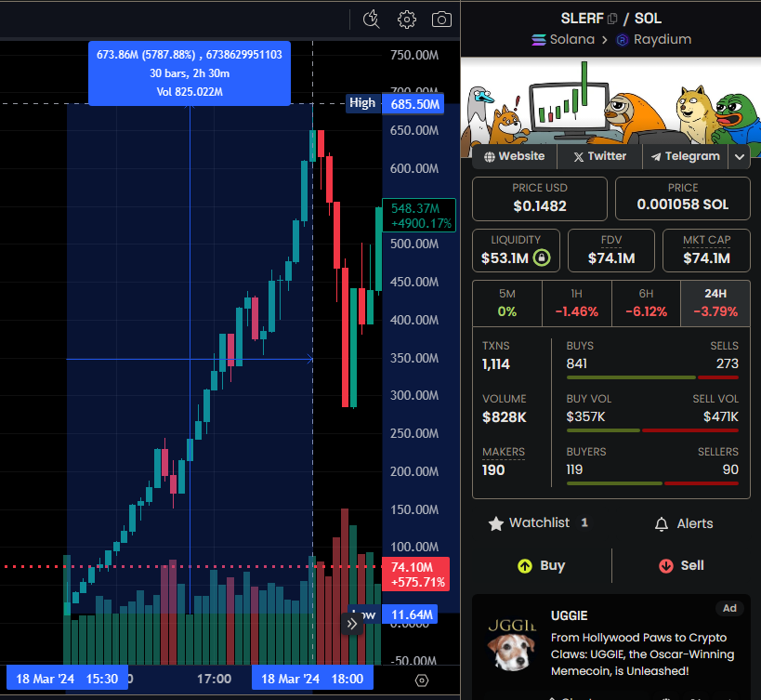Click the High 685.50M price label
The width and height of the screenshot is (761, 700).
(x=395, y=104)
